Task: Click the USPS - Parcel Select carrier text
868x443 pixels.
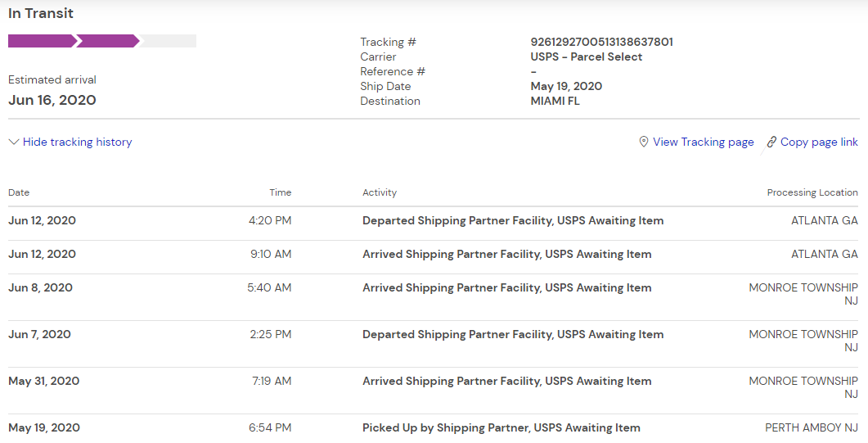Action: pos(586,57)
